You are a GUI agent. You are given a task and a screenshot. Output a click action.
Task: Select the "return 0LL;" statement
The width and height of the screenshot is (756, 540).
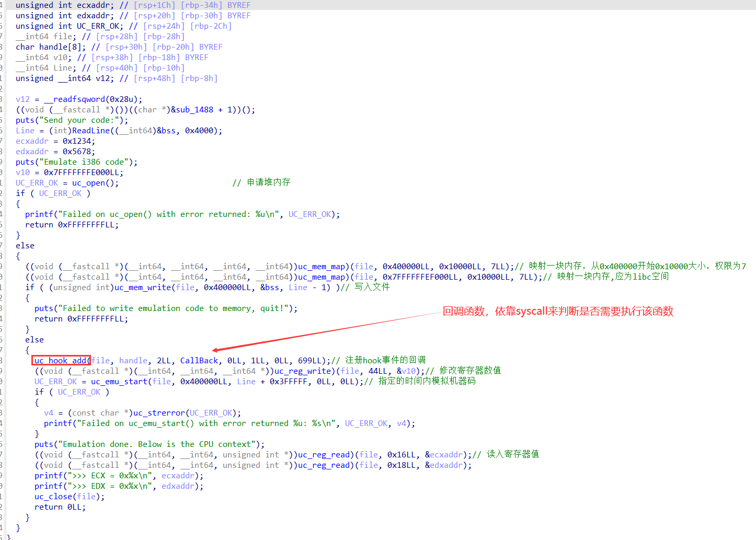[60, 507]
